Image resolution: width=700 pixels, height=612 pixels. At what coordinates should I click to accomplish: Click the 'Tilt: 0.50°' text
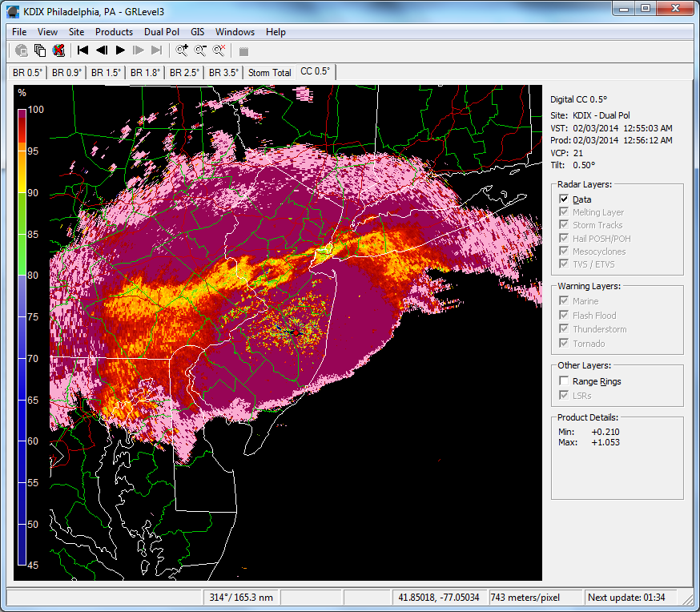[x=573, y=165]
